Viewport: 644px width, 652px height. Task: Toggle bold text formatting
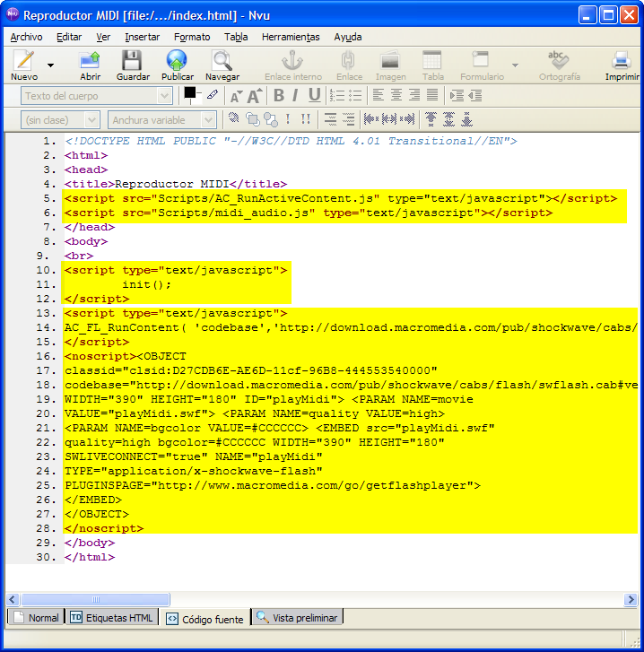(x=279, y=95)
